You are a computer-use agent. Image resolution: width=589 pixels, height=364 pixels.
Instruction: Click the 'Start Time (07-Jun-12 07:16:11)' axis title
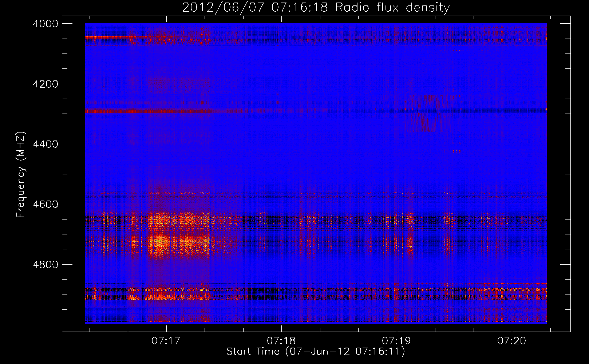click(x=316, y=352)
